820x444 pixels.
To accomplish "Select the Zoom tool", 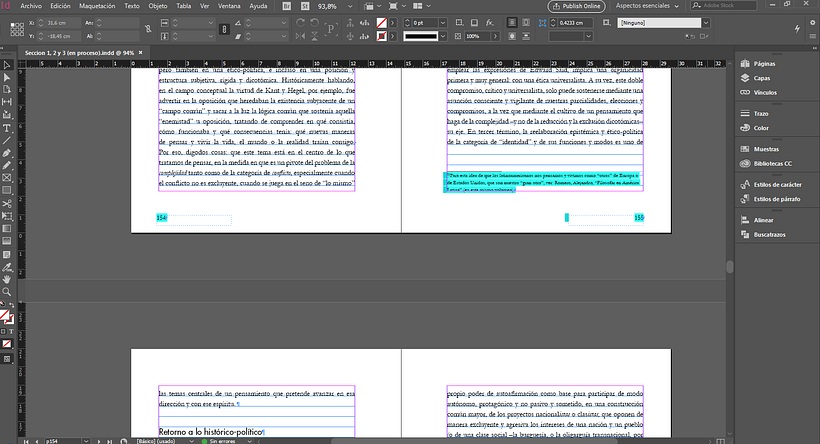I will pyautogui.click(x=7, y=292).
